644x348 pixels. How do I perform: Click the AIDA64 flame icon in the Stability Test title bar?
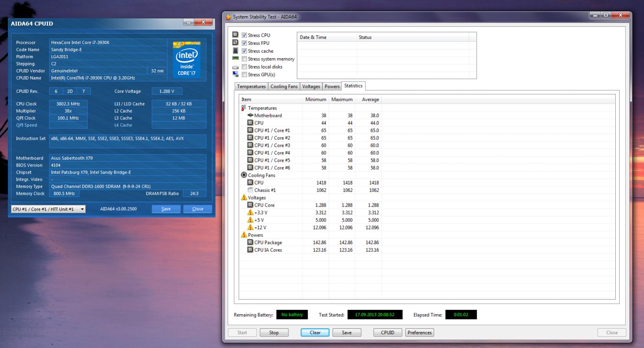click(x=228, y=17)
